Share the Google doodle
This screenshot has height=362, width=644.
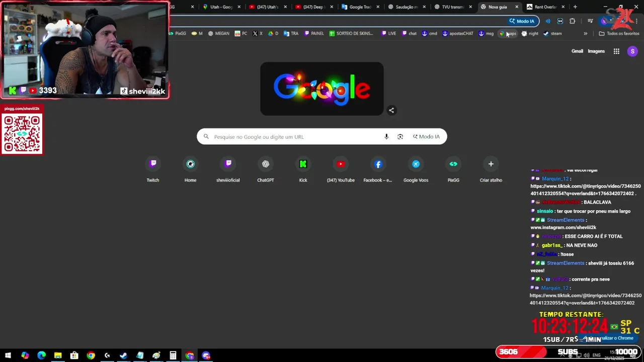click(391, 110)
